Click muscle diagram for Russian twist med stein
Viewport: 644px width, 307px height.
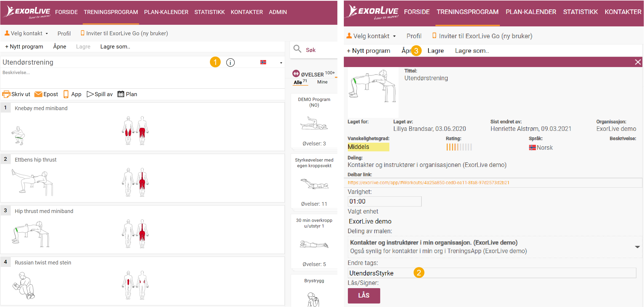point(135,285)
